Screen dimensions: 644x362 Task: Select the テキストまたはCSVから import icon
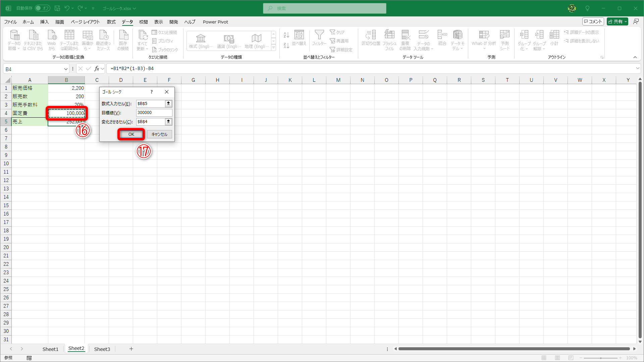33,40
